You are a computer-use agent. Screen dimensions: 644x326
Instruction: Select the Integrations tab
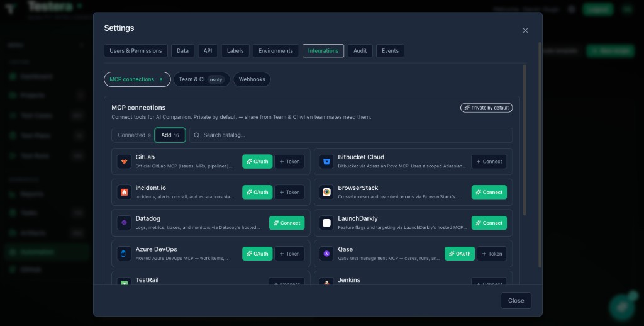(x=323, y=51)
